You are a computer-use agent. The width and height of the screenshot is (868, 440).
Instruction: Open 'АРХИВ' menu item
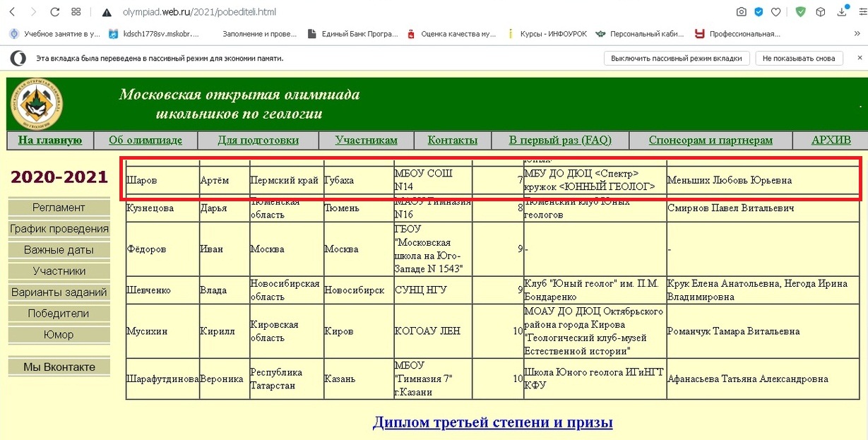(831, 140)
